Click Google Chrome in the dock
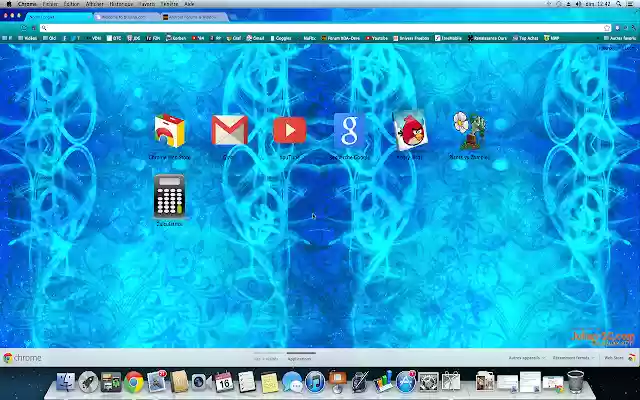 pyautogui.click(x=134, y=382)
